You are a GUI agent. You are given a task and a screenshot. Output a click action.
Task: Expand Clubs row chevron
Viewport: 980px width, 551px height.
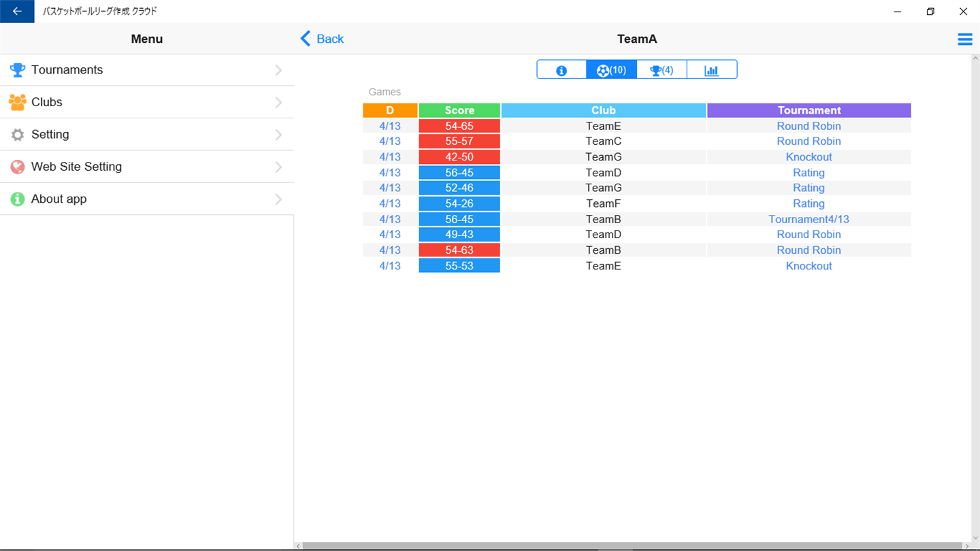tap(278, 102)
